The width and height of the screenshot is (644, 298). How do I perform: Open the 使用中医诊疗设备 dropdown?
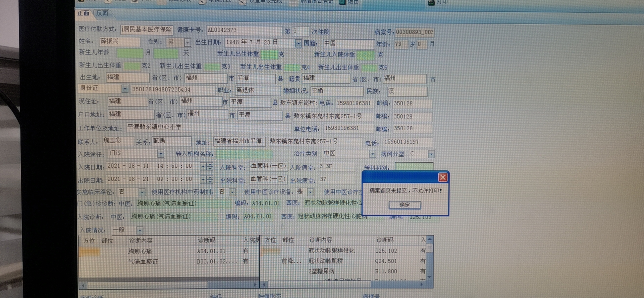tap(310, 192)
